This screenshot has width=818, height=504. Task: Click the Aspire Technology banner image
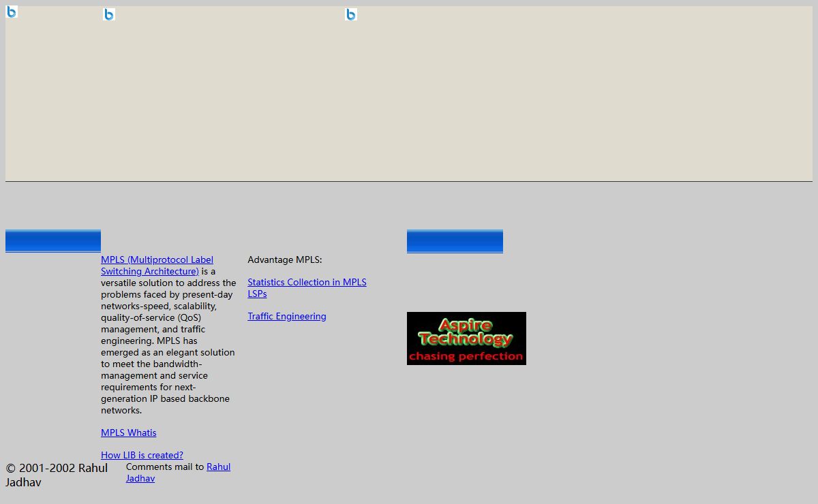tap(466, 338)
